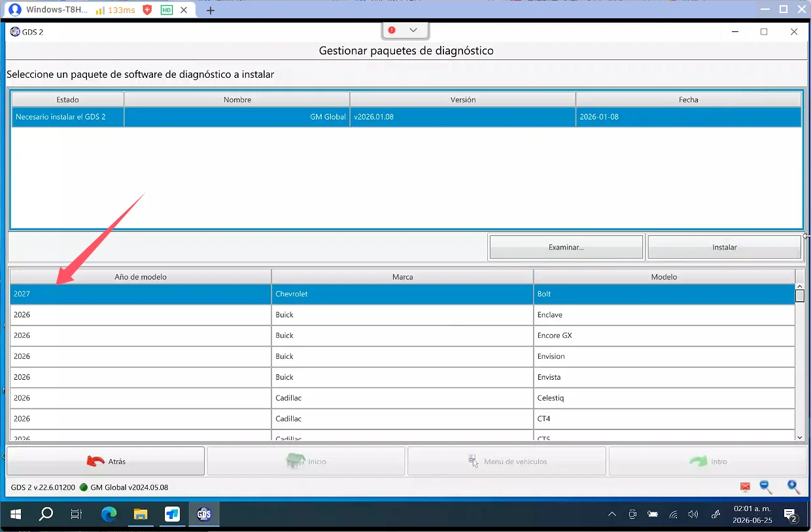The image size is (811, 532).
Task: Sort packages by the Estado column header
Action: [67, 99]
